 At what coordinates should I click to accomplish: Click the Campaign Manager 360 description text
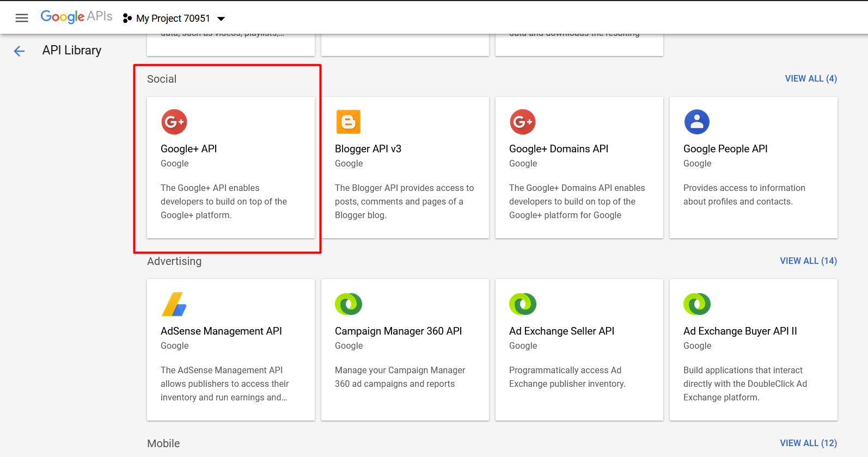400,376
